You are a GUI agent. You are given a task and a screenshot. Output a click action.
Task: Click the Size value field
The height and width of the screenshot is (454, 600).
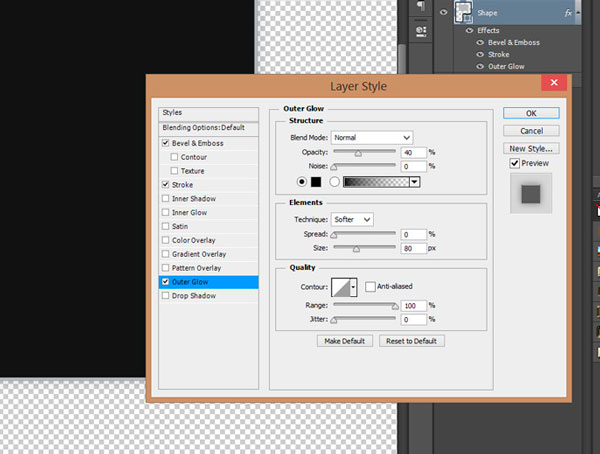click(x=413, y=248)
